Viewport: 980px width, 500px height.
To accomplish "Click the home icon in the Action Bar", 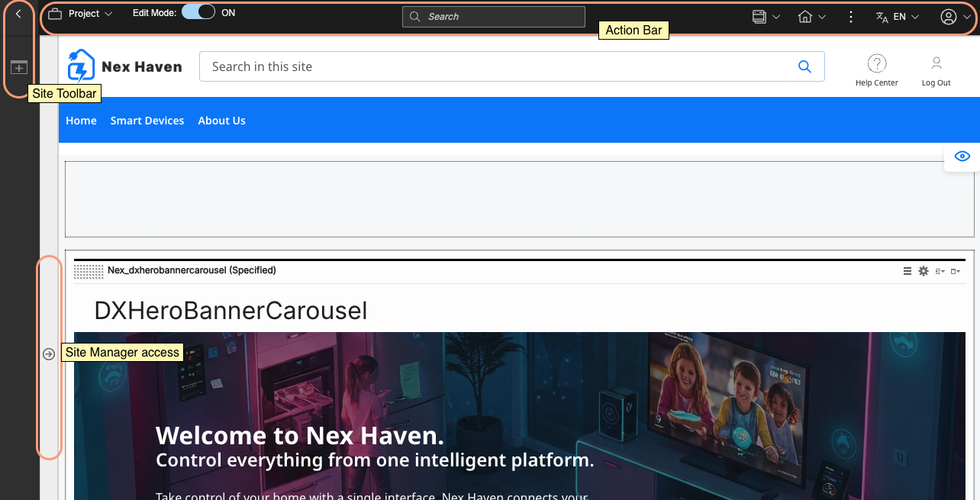I will click(x=805, y=16).
